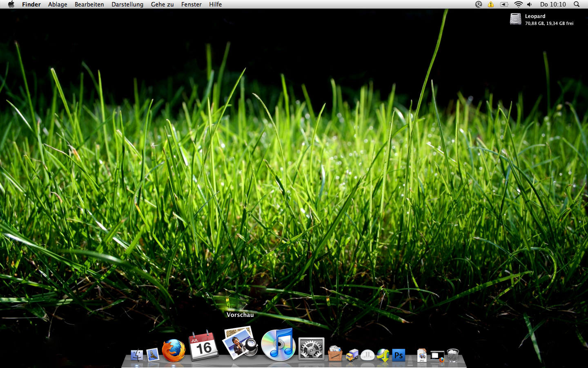Viewport: 588px width, 368px height.
Task: Open iCal calendar showing Jul 16
Action: pos(203,346)
